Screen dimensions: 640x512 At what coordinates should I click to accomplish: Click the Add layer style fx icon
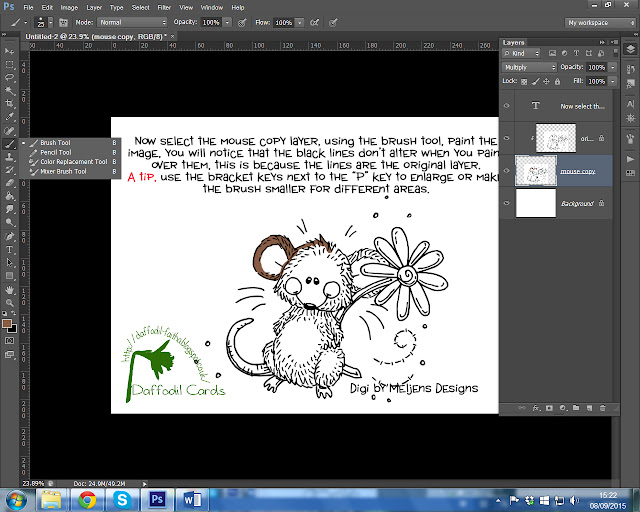pyautogui.click(x=536, y=408)
